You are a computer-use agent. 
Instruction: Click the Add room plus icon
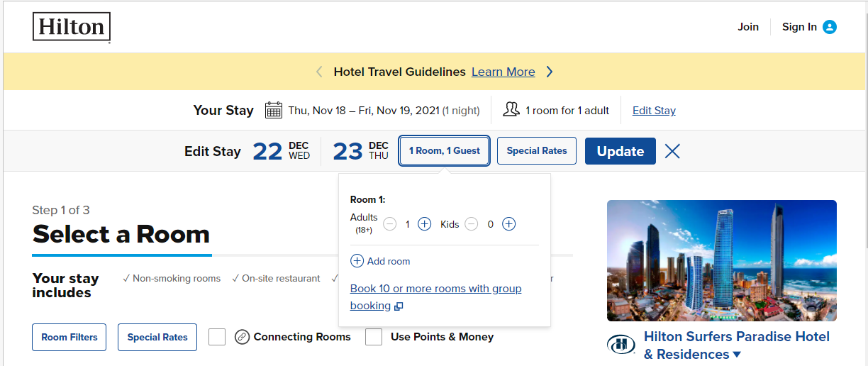(357, 261)
